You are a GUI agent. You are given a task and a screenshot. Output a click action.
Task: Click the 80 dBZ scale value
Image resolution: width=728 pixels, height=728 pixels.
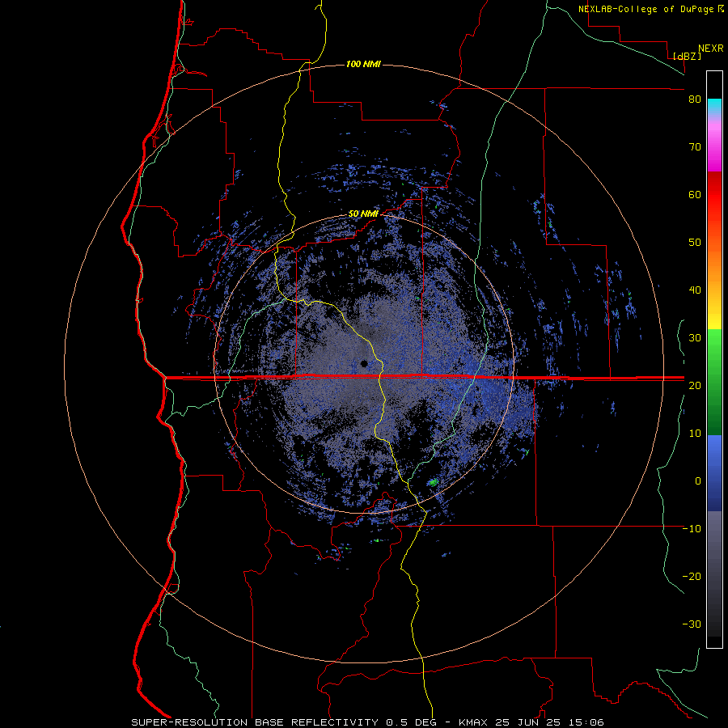(x=695, y=99)
